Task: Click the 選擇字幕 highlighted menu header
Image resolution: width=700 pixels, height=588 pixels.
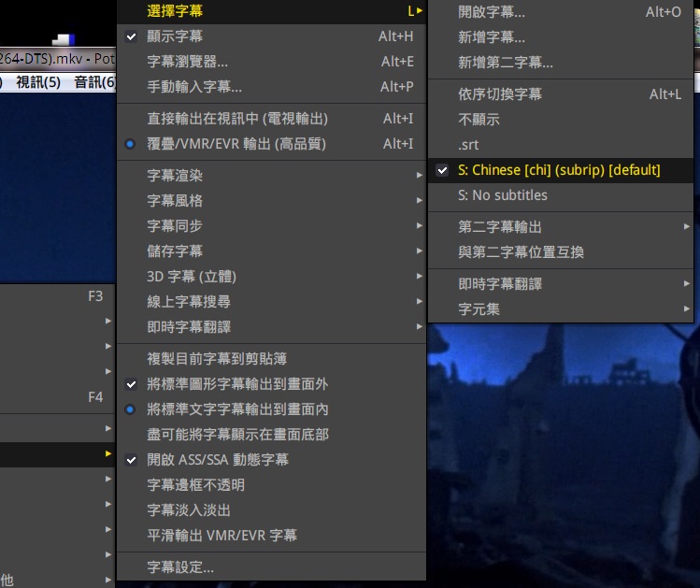Action: [271, 11]
